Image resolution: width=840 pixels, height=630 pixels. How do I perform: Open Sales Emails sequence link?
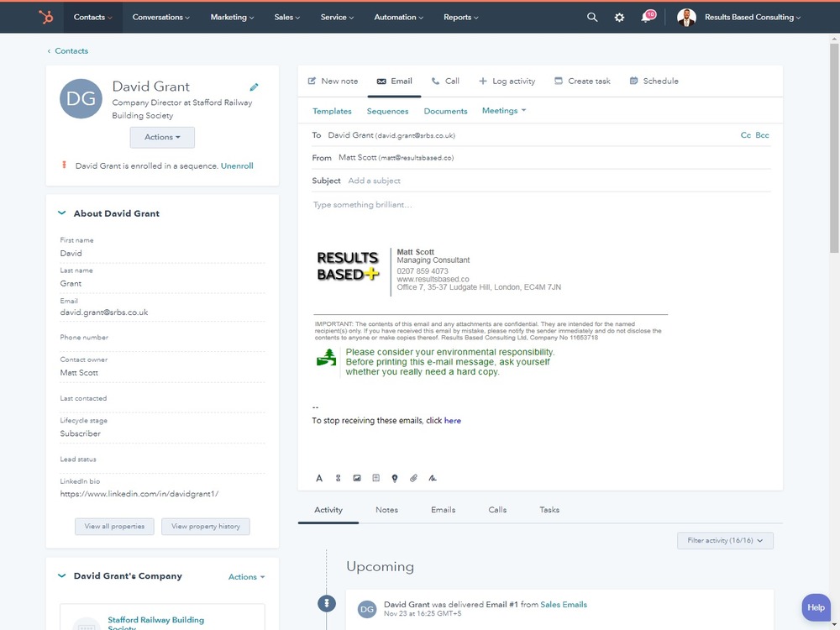point(564,604)
